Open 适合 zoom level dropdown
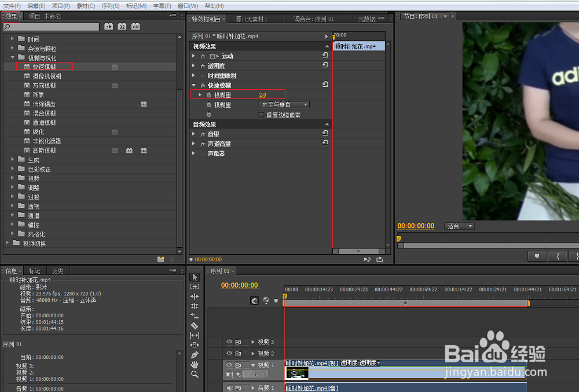The height and width of the screenshot is (392, 579). pos(459,226)
